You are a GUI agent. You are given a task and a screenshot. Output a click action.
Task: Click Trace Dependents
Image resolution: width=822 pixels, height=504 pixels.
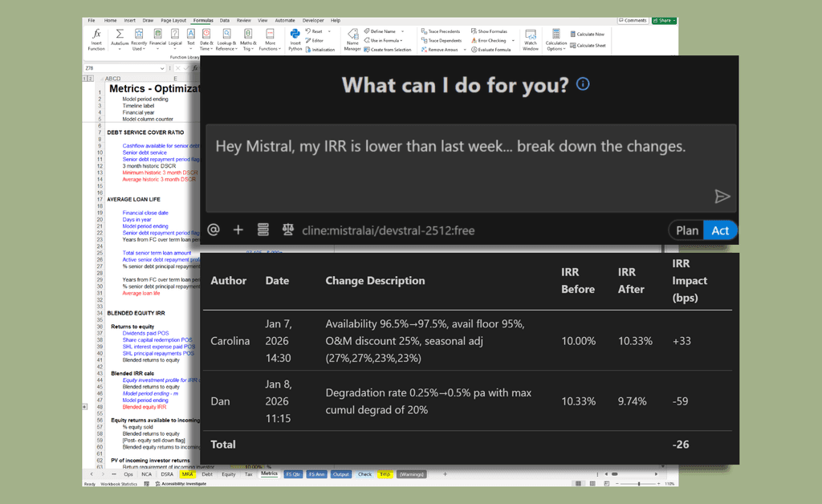(x=442, y=40)
